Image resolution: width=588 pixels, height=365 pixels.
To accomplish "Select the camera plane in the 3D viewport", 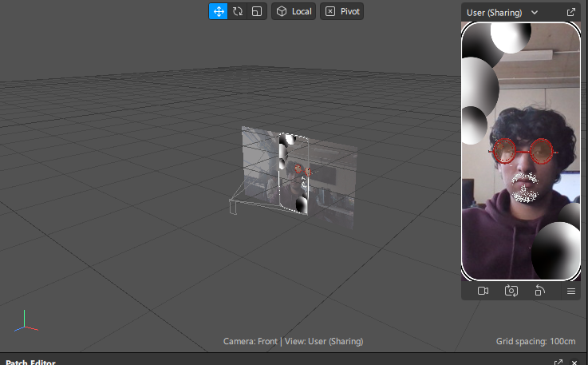I will pos(298,177).
